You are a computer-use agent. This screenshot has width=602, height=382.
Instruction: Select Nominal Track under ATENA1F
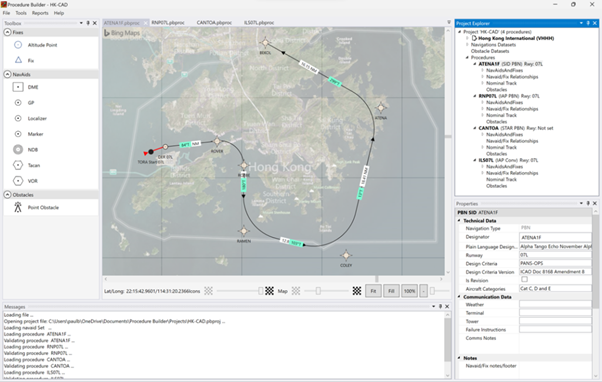501,83
